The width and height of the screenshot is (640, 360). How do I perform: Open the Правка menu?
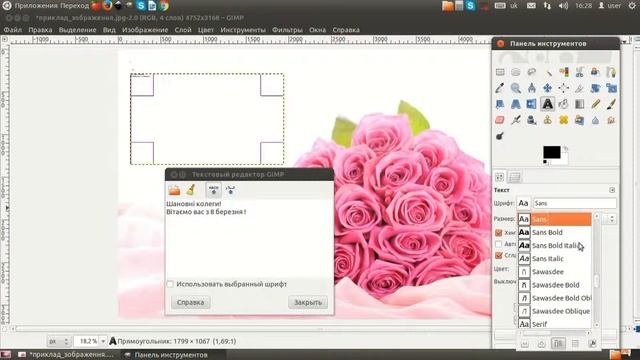(40, 30)
